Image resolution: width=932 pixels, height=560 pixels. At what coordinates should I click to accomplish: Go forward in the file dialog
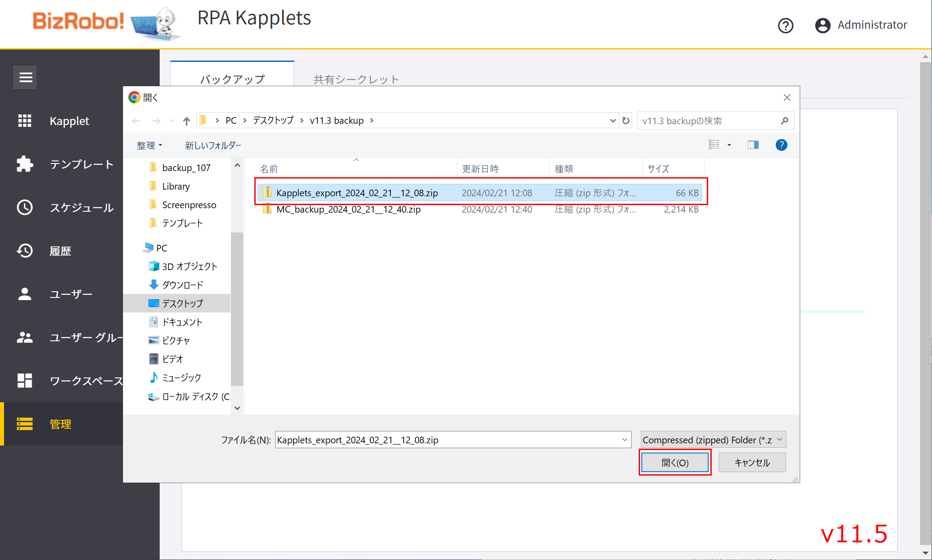[156, 121]
